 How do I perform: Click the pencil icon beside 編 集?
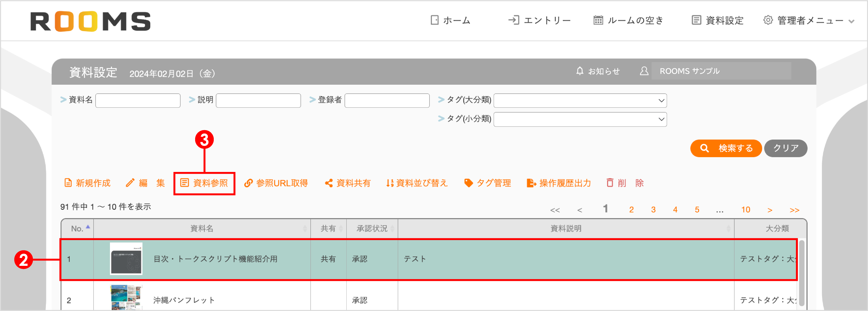[x=130, y=183]
